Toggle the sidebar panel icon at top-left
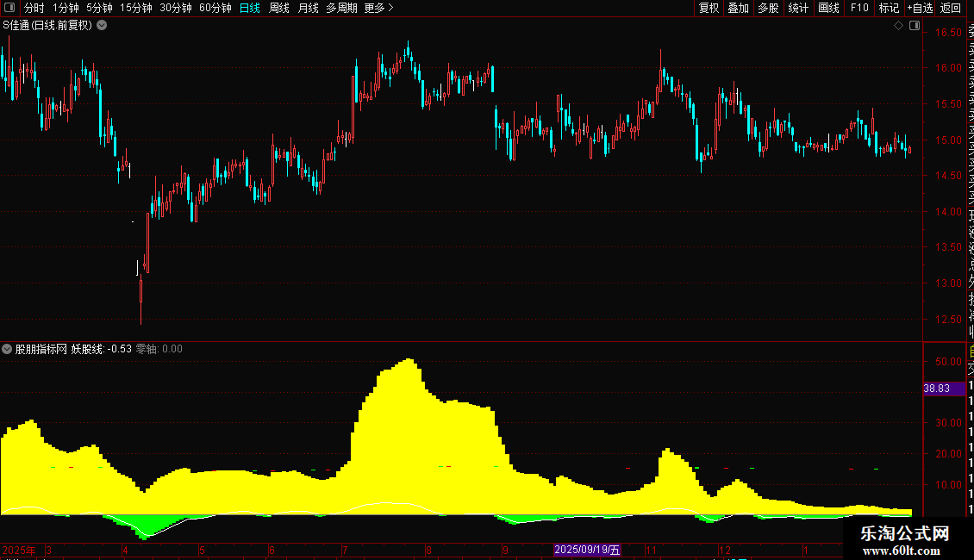 tap(9, 8)
